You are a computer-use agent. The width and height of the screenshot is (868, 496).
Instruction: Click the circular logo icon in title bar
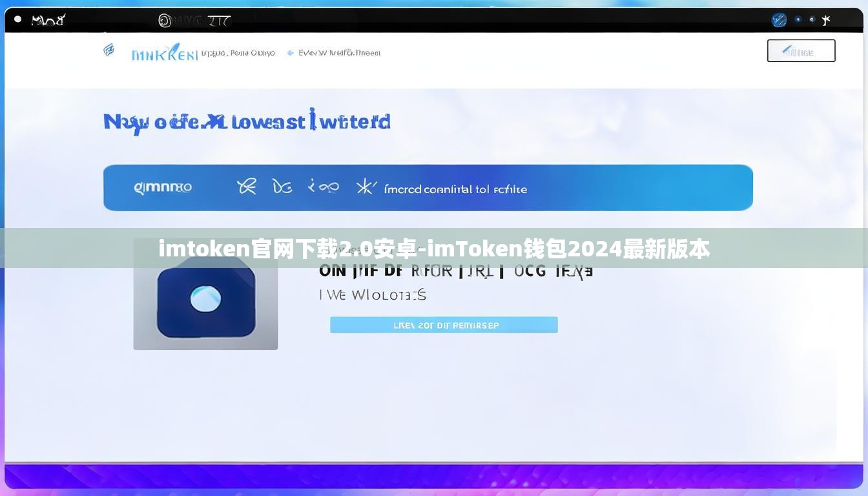tap(165, 21)
